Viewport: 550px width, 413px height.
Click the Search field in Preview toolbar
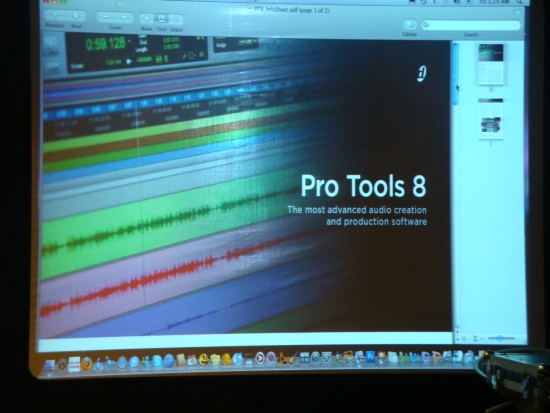click(471, 25)
